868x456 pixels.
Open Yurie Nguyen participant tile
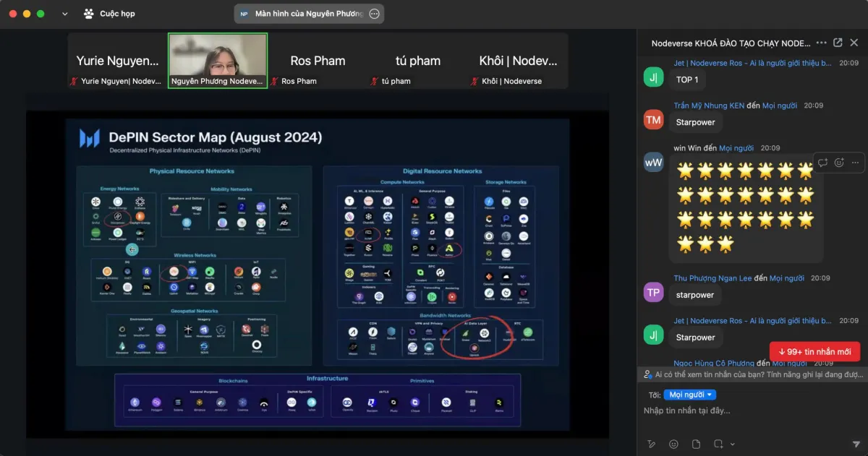click(118, 61)
